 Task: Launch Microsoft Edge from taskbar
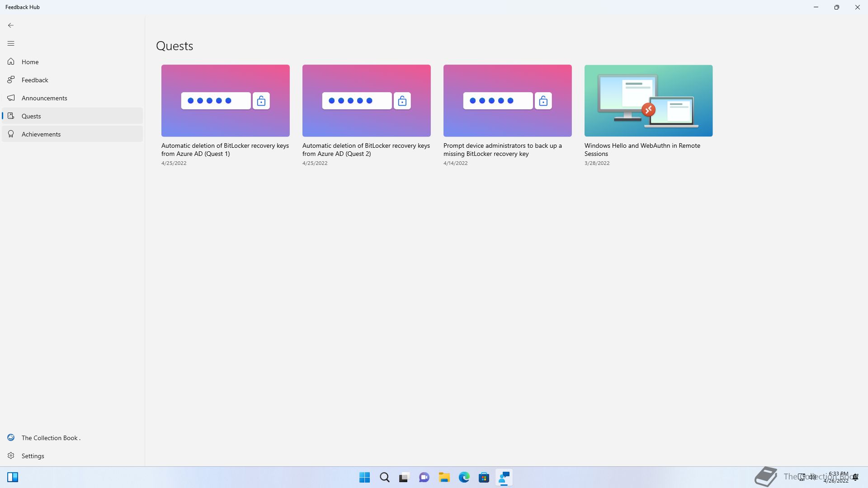click(464, 478)
